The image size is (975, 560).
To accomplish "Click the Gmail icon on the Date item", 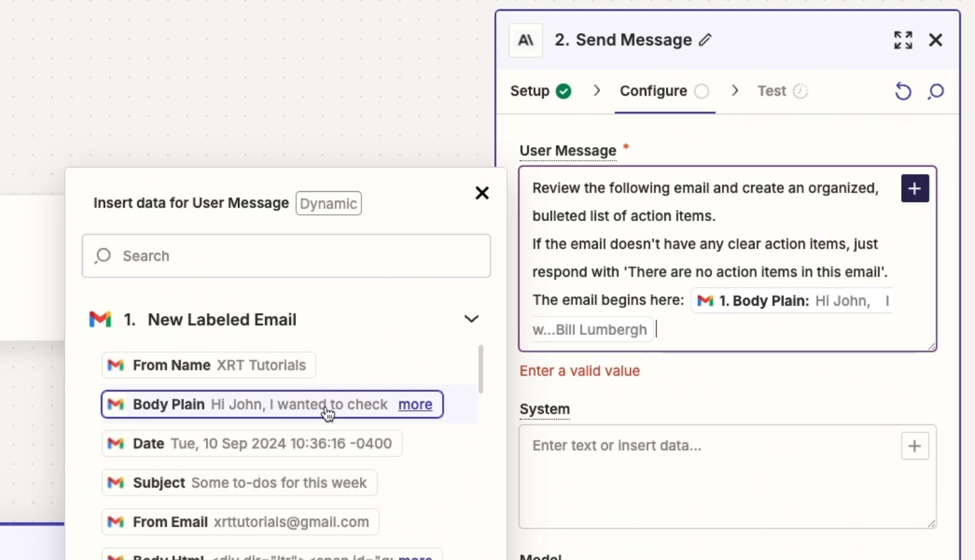I will pyautogui.click(x=116, y=444).
